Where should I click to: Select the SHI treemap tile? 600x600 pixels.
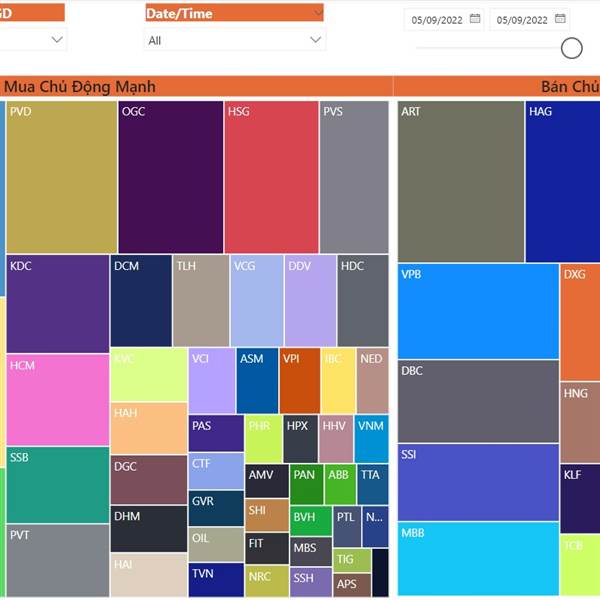pos(267,515)
